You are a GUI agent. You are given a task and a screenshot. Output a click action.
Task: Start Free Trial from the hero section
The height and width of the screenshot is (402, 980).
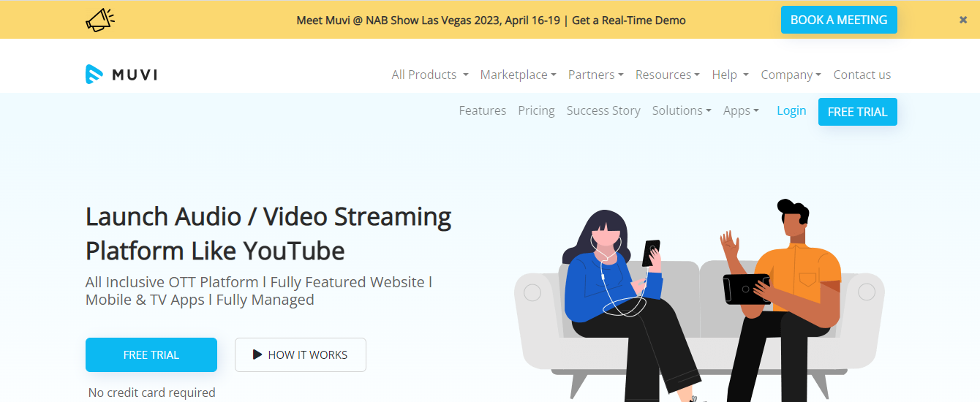pyautogui.click(x=151, y=354)
